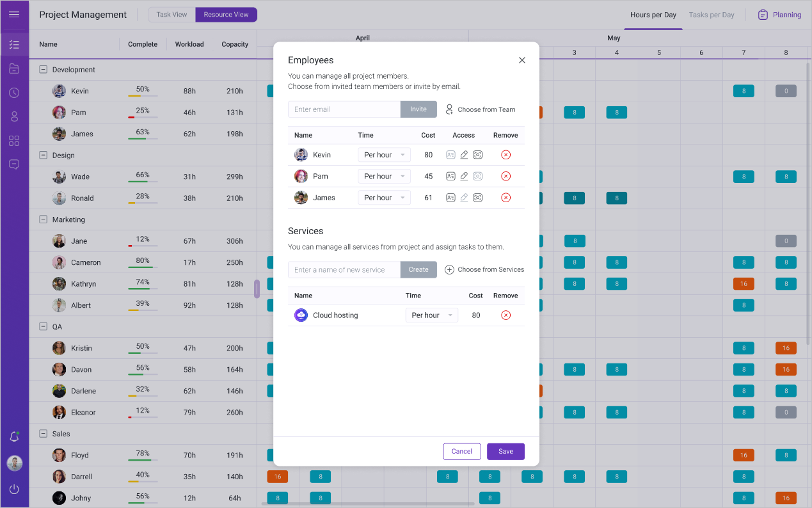
Task: Toggle Kevin's pencil edit access icon
Action: click(x=464, y=155)
